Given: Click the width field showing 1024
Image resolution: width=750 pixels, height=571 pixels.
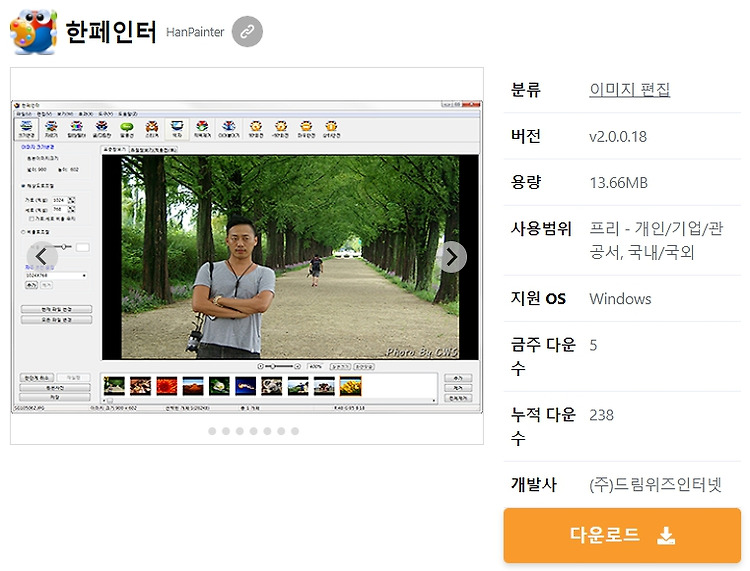Looking at the screenshot, I should [60, 200].
